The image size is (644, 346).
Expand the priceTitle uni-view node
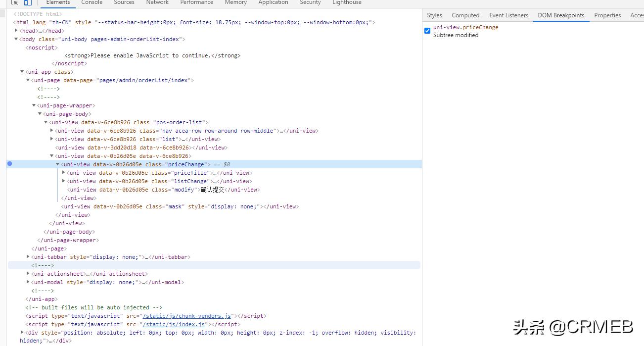pos(64,173)
